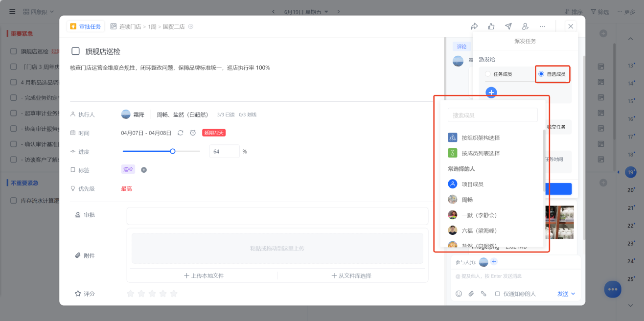Click inside the 审批 input box
Viewport: 644px width, 321px height.
[277, 216]
